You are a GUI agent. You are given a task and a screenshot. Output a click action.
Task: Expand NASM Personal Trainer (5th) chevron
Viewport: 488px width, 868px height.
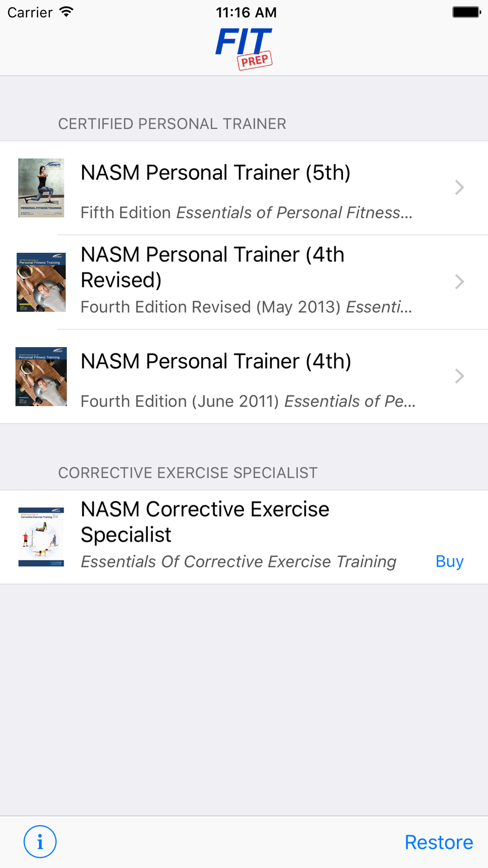point(459,187)
